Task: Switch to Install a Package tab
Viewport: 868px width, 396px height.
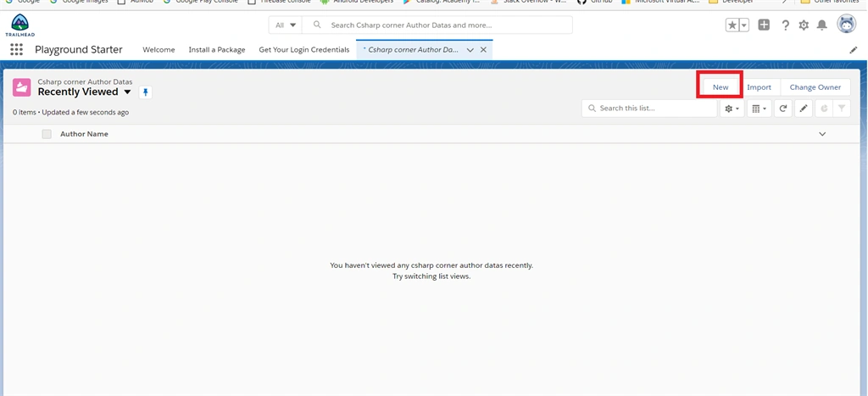Action: coord(216,50)
